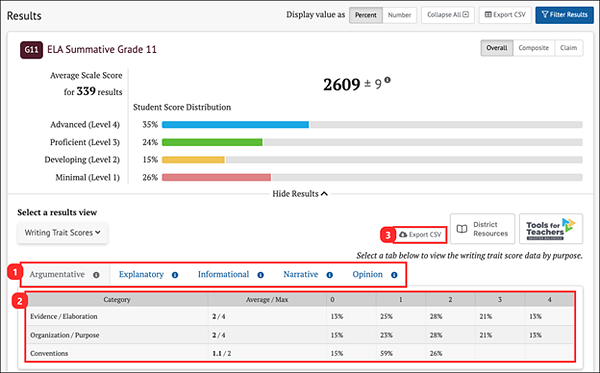
Task: Open the Writing Trait Scores dropdown
Action: tap(62, 233)
